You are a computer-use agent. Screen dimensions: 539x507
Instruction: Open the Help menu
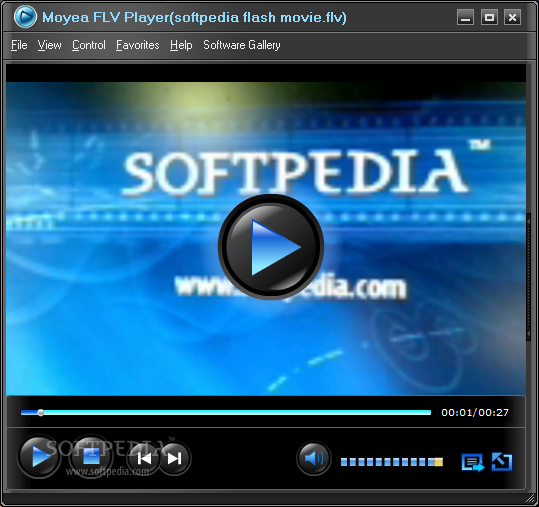[181, 45]
